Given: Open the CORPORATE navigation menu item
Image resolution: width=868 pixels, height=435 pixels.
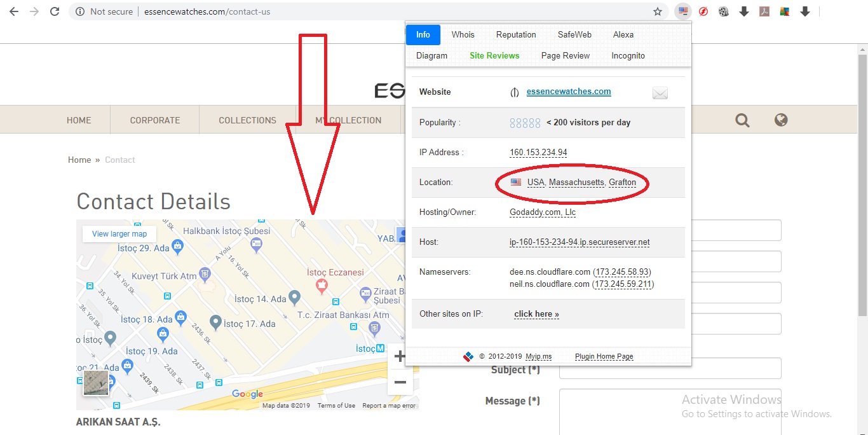Looking at the screenshot, I should pos(155,120).
